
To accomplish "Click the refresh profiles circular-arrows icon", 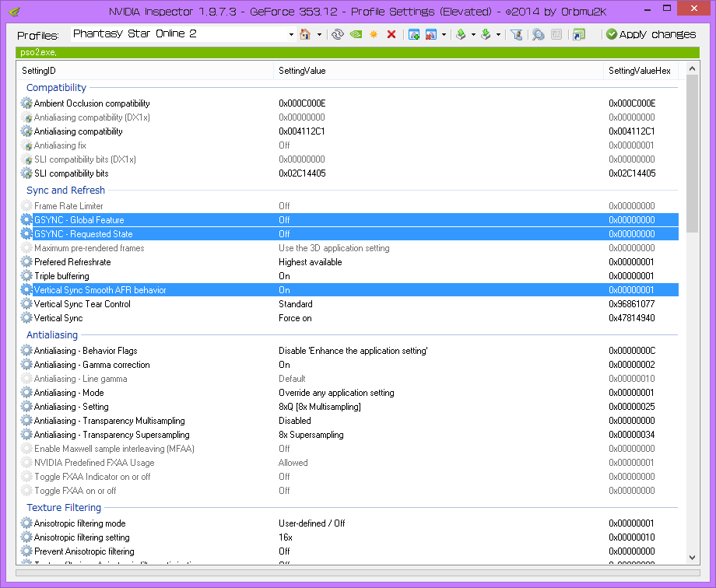I will pyautogui.click(x=338, y=34).
